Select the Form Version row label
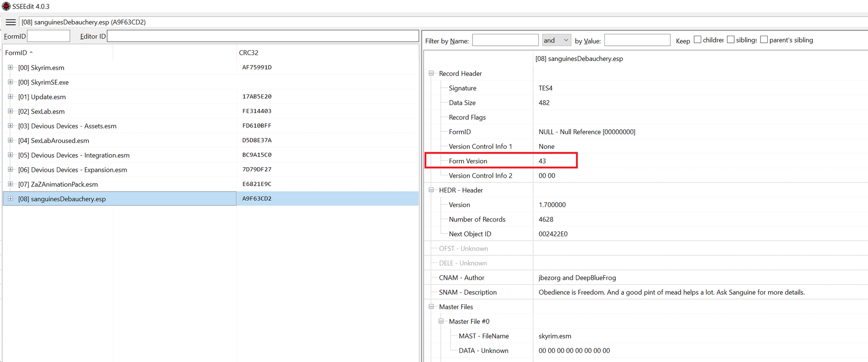This screenshot has height=362, width=868. (x=468, y=161)
